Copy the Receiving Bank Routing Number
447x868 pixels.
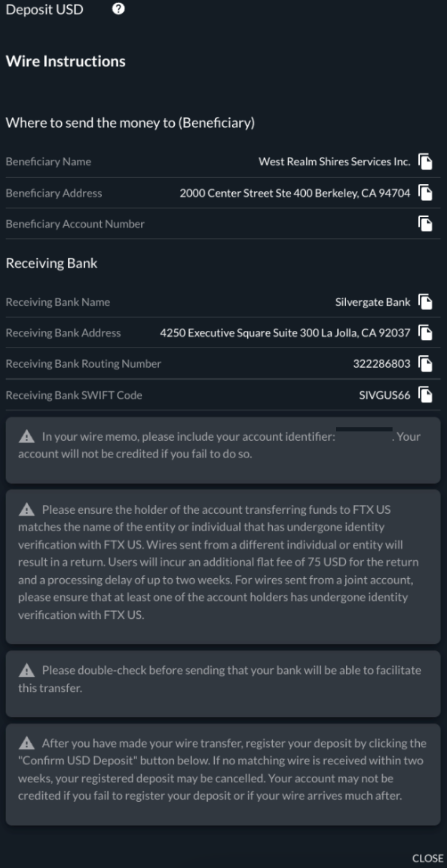pyautogui.click(x=425, y=364)
